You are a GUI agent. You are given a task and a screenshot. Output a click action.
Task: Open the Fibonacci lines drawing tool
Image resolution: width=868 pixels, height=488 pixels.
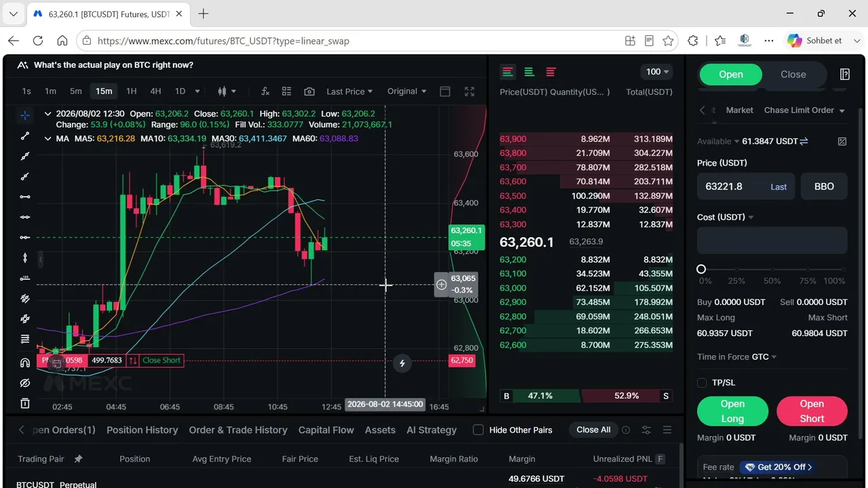[25, 339]
